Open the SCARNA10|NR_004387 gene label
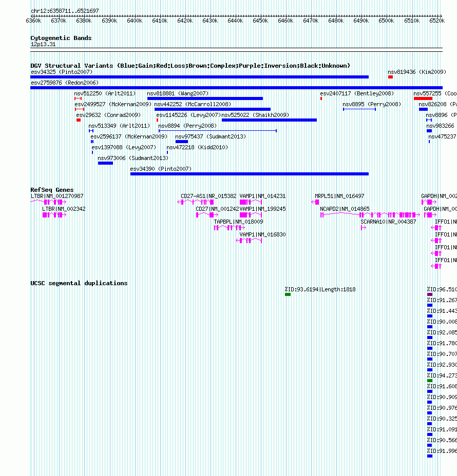 388,222
